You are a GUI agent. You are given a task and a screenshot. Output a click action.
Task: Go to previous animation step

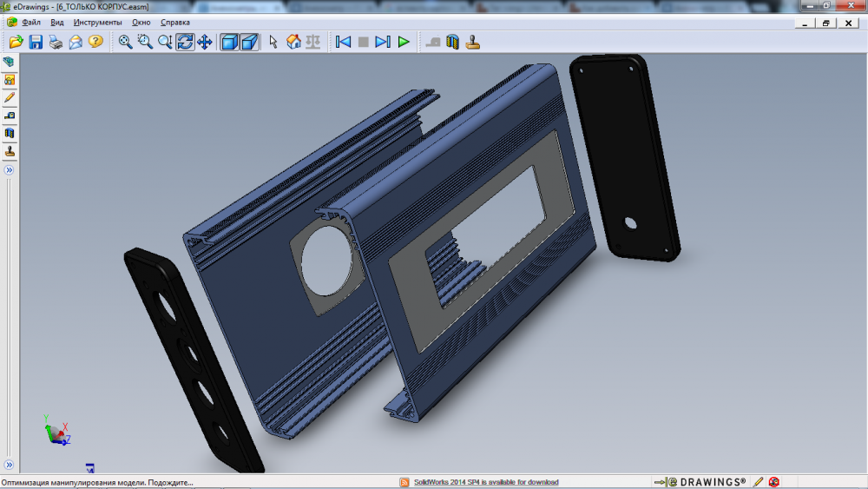coord(343,42)
